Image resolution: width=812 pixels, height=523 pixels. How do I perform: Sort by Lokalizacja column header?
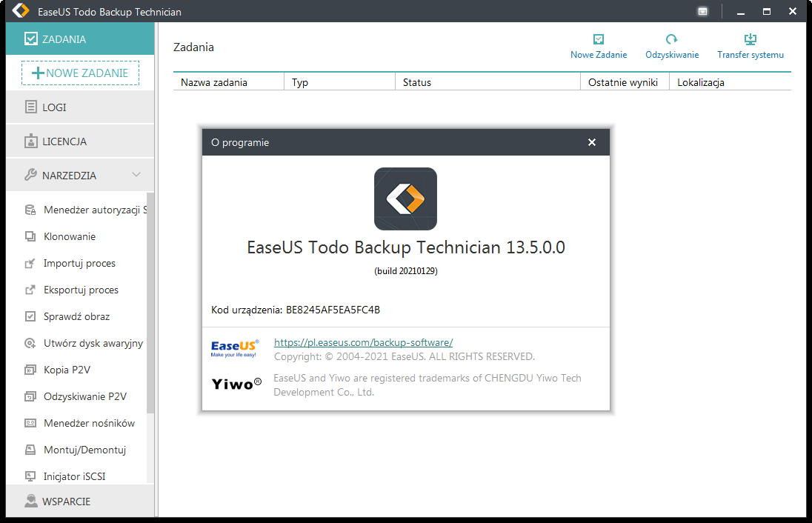click(731, 82)
